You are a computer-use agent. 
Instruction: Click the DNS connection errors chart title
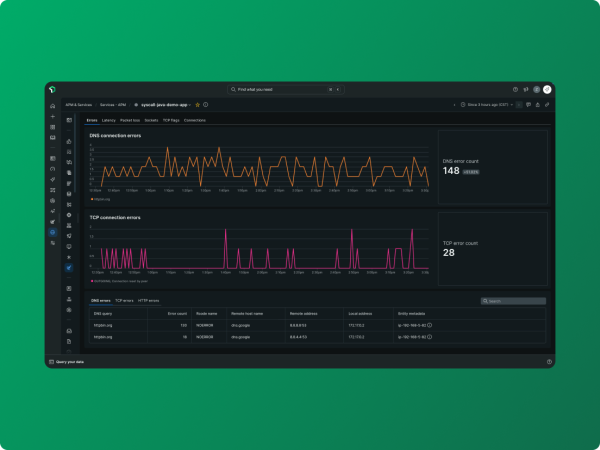[x=115, y=135]
